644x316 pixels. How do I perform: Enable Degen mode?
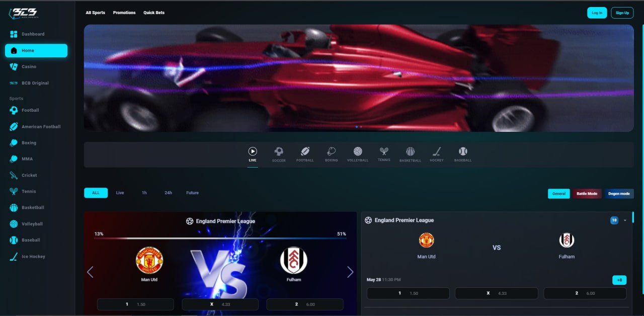(x=619, y=193)
